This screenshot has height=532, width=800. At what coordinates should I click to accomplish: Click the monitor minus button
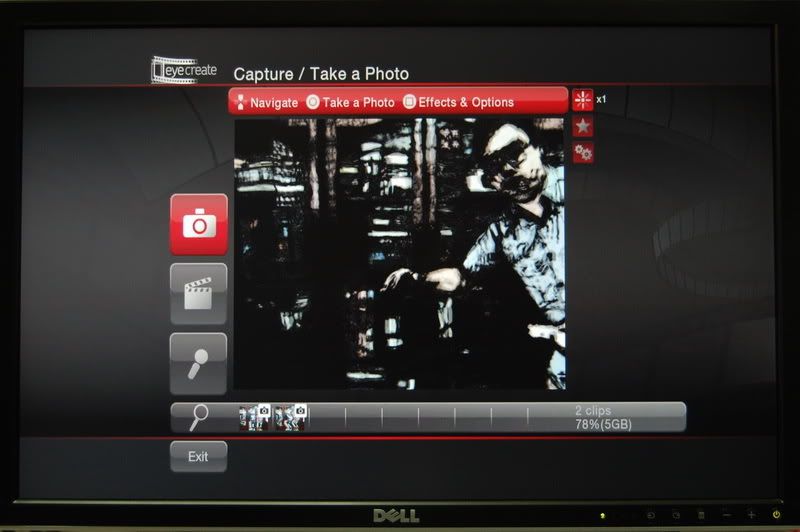coord(727,515)
